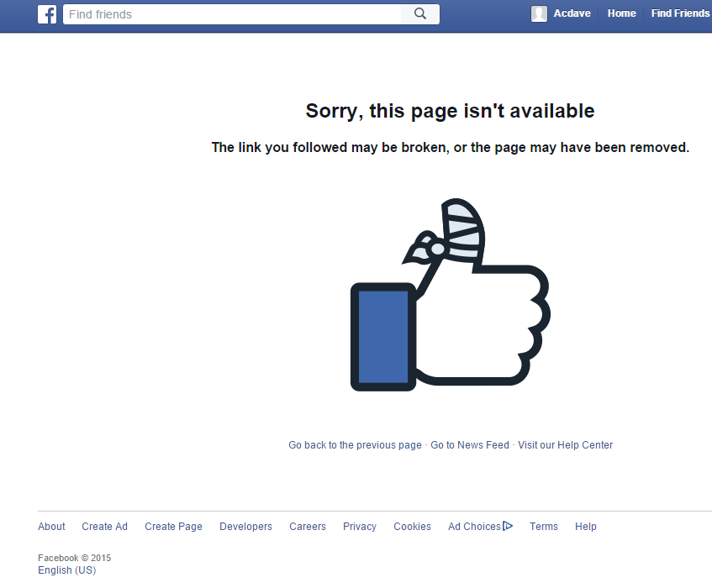
Task: Open the Developers footer link
Action: point(245,527)
